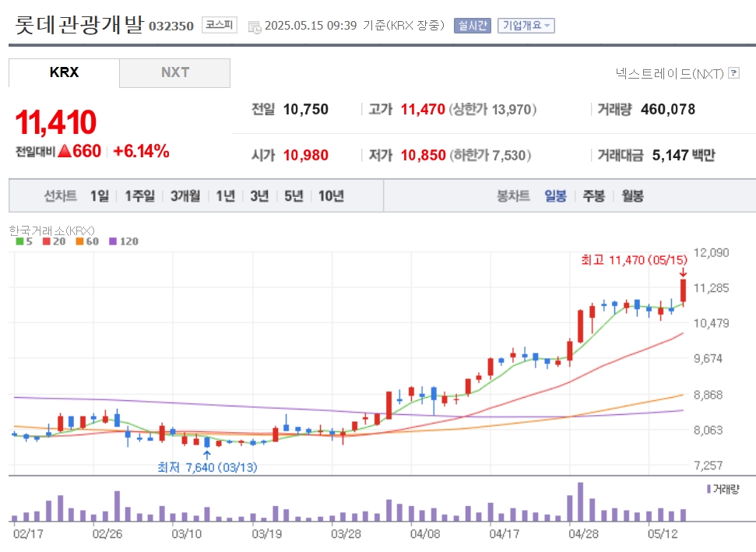Show the 1일 line chart
Image resolution: width=756 pixels, height=552 pixels.
100,195
